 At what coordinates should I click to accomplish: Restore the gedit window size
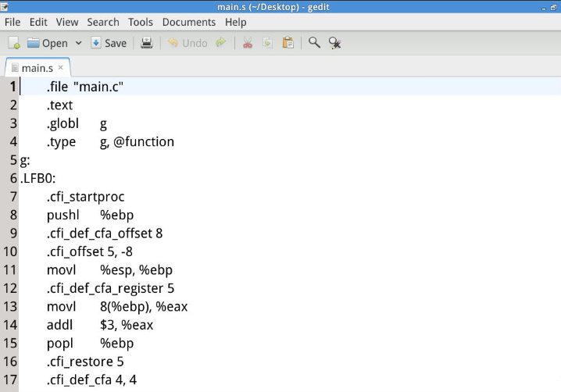(553, 7)
